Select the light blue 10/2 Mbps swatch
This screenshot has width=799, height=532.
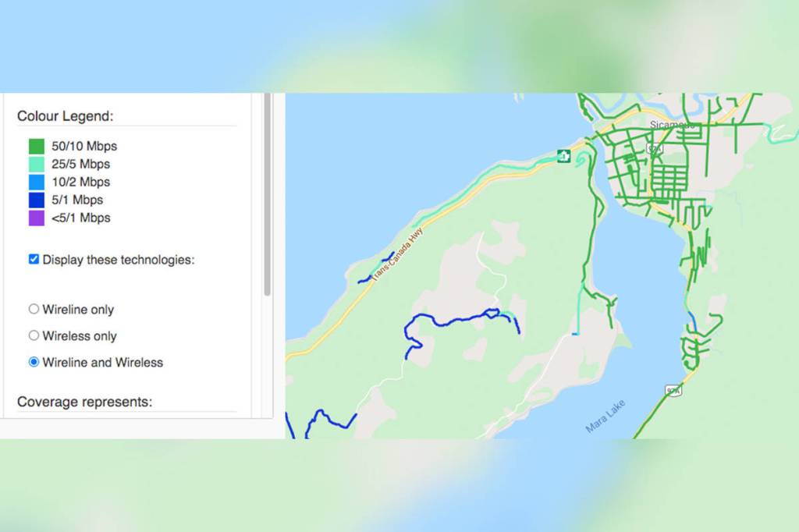pyautogui.click(x=37, y=182)
